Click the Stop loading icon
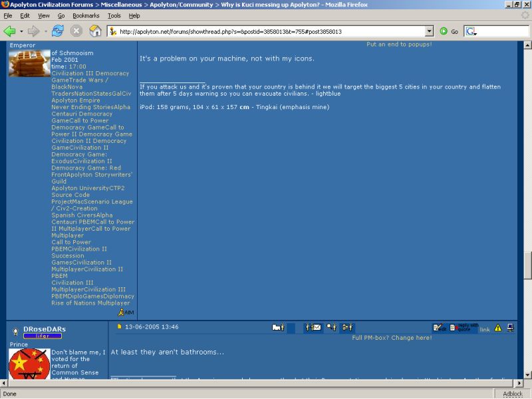The width and height of the screenshot is (532, 399). (76, 31)
